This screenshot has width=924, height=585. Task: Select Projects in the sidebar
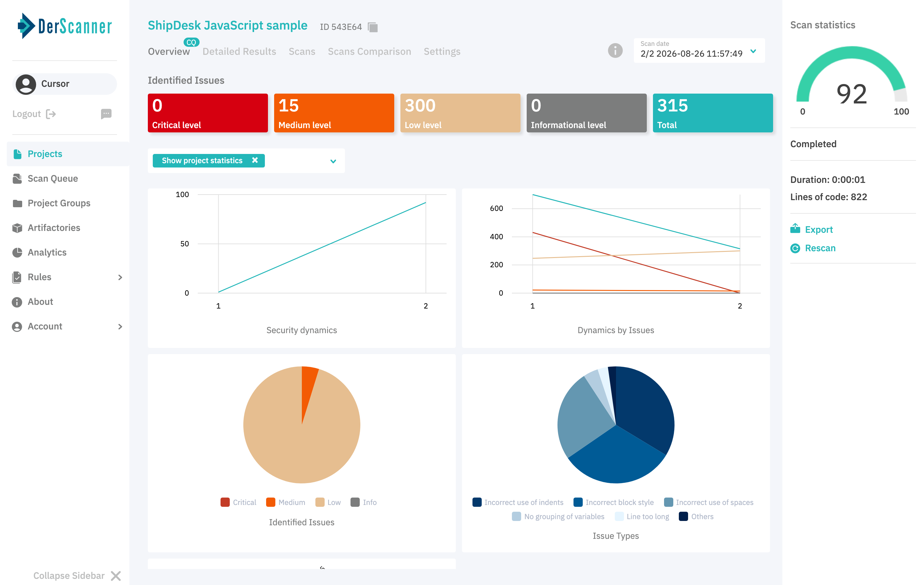click(x=68, y=154)
